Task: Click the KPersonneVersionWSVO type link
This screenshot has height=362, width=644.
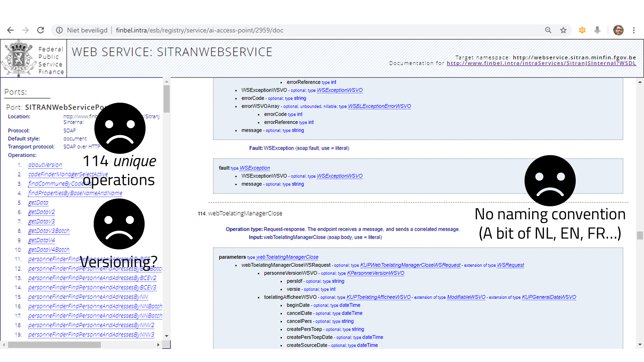Action: (375, 273)
